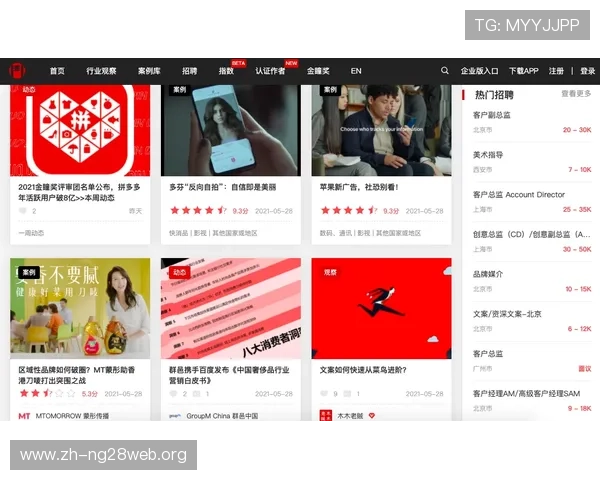The image size is (600, 480).
Task: Click 动态 tag on 群邑 card
Action: coord(179,273)
